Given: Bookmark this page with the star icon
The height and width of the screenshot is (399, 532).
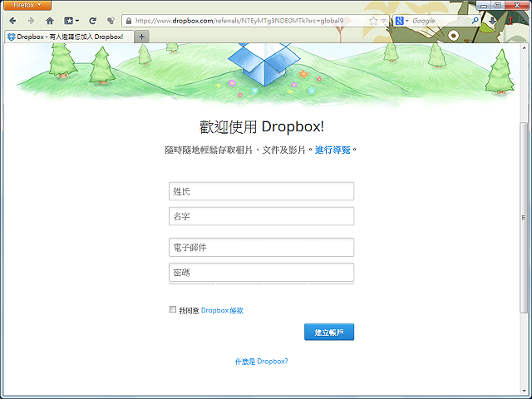Looking at the screenshot, I should coord(373,21).
